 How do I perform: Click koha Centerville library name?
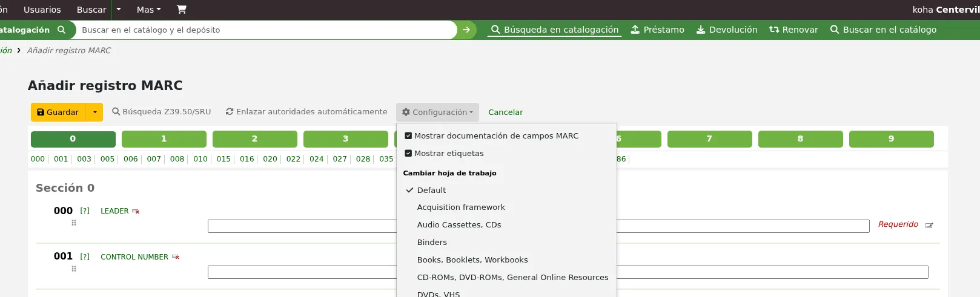coord(945,10)
